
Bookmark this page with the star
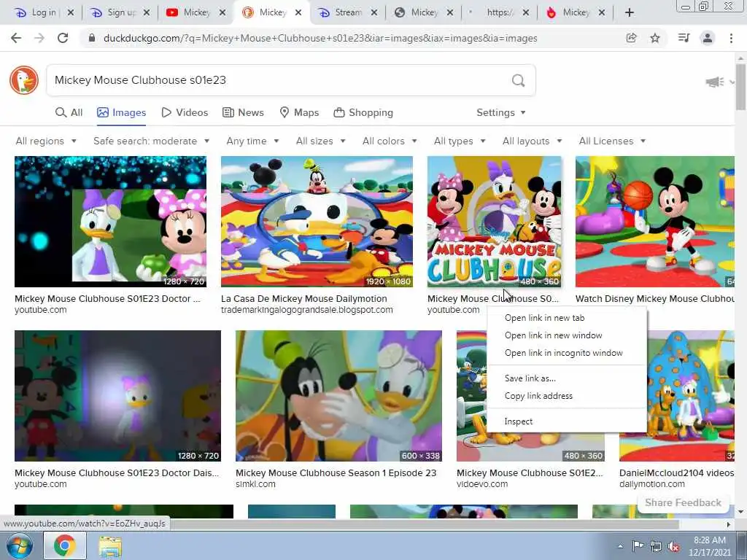tap(655, 38)
